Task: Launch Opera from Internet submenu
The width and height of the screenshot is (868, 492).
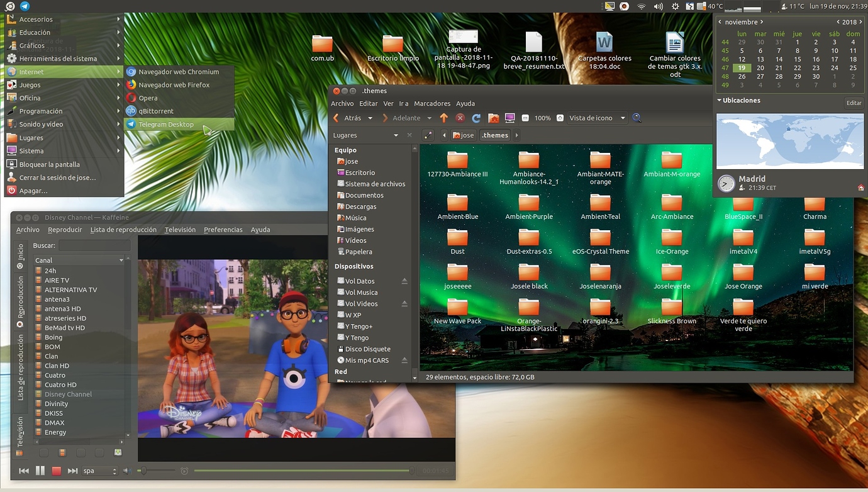Action: (x=179, y=98)
